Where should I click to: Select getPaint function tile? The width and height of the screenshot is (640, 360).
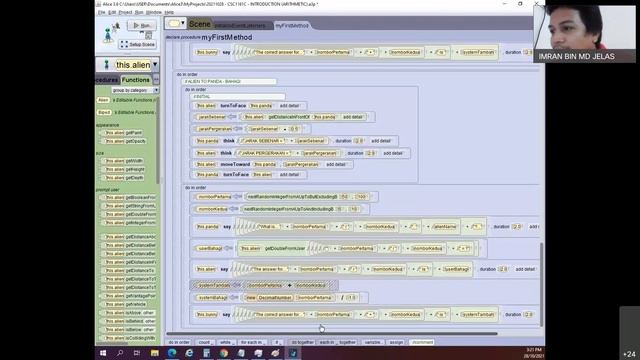(x=123, y=133)
